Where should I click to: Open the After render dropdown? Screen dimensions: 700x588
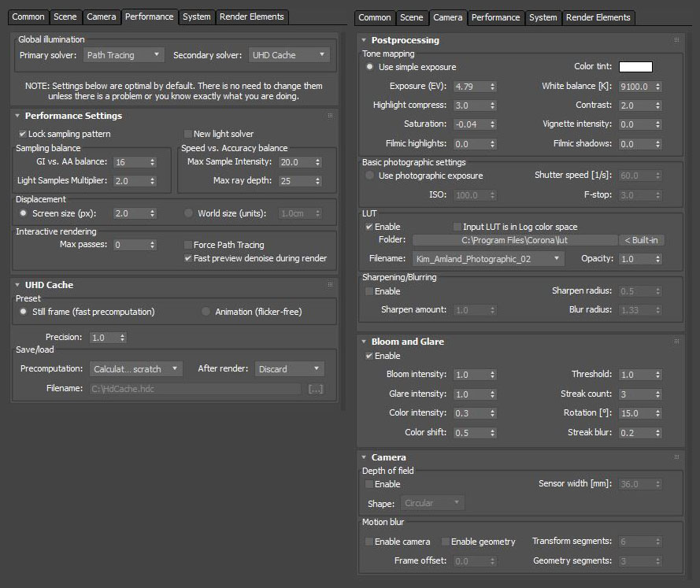(x=290, y=369)
